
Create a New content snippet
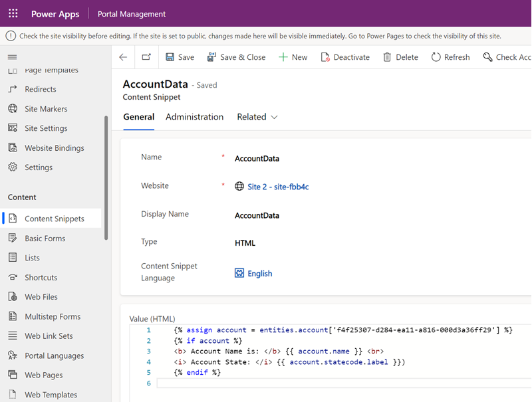pos(293,57)
